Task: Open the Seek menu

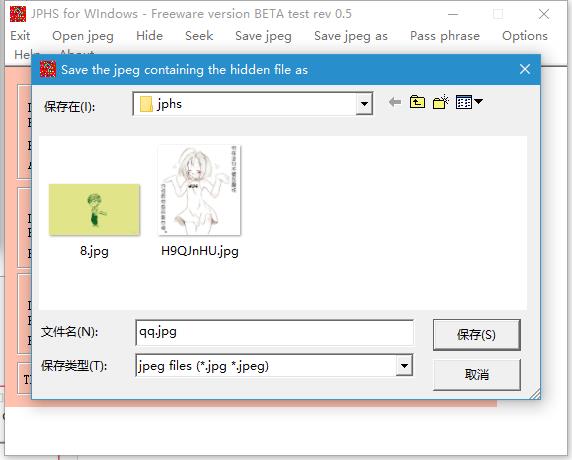Action: [x=199, y=36]
